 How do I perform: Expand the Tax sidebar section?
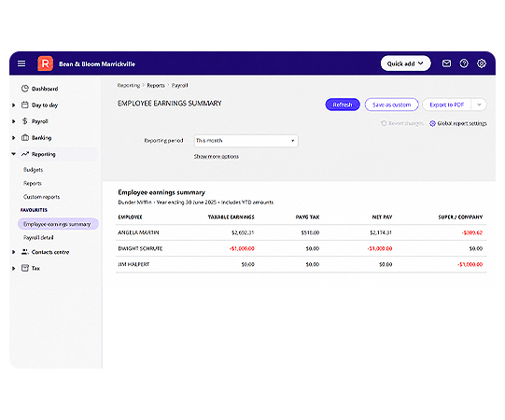click(13, 268)
